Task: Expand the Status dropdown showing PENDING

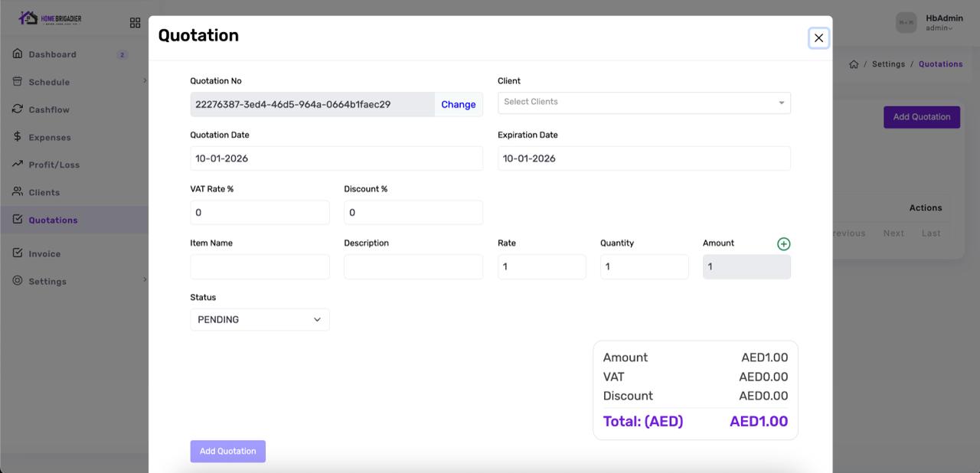Action: [x=260, y=320]
